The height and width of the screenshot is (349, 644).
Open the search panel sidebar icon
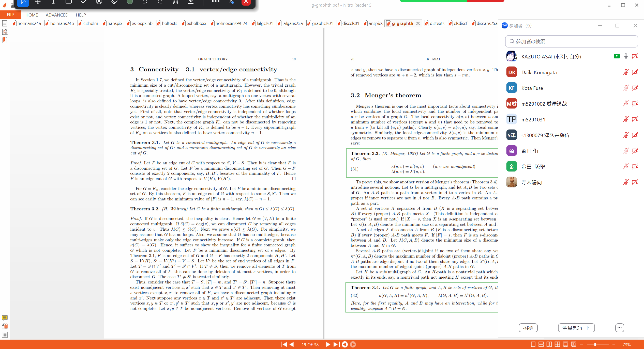tap(5, 32)
